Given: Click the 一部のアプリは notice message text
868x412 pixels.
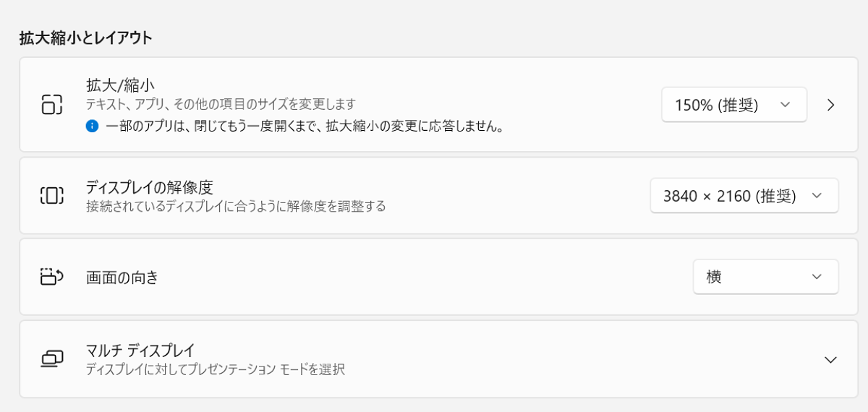Looking at the screenshot, I should tap(304, 126).
